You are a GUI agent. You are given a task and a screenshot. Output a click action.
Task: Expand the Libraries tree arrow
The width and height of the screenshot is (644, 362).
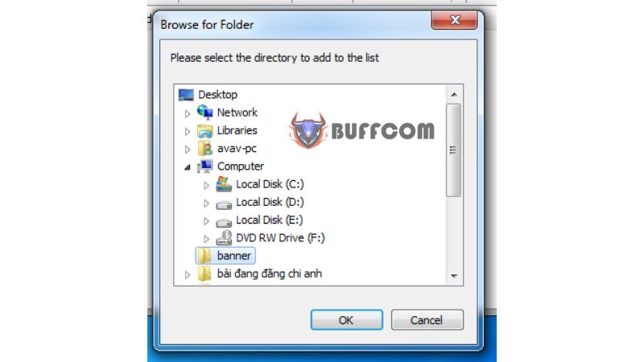point(188,131)
